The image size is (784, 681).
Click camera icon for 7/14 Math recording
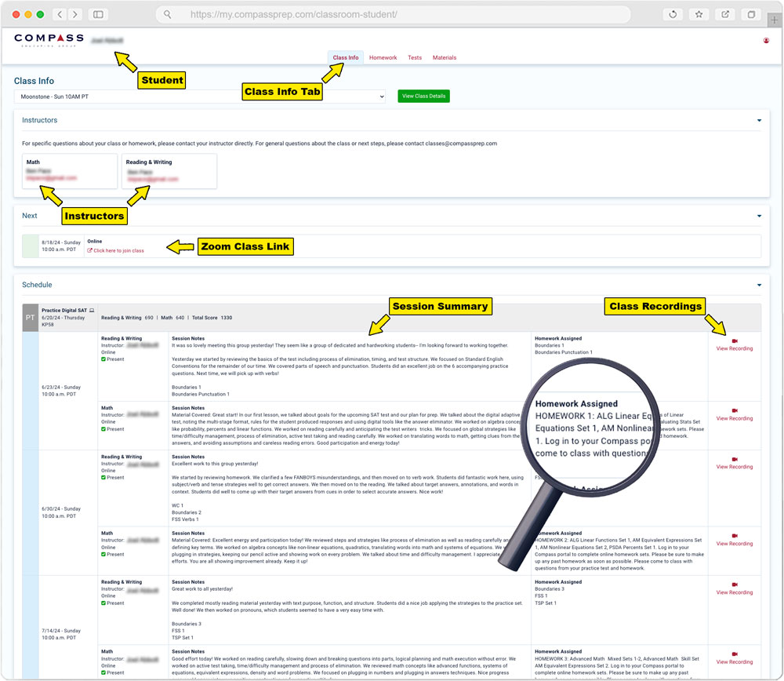tap(735, 654)
